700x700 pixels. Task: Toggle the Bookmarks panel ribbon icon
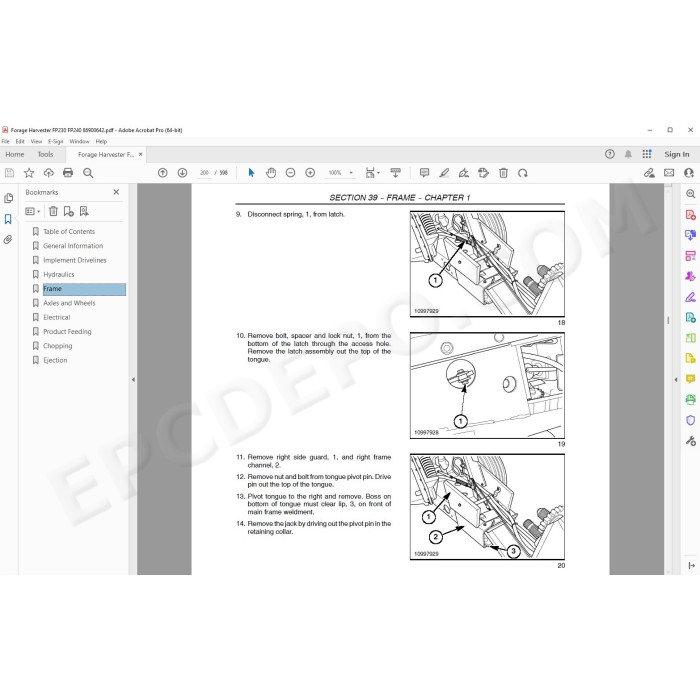point(8,219)
